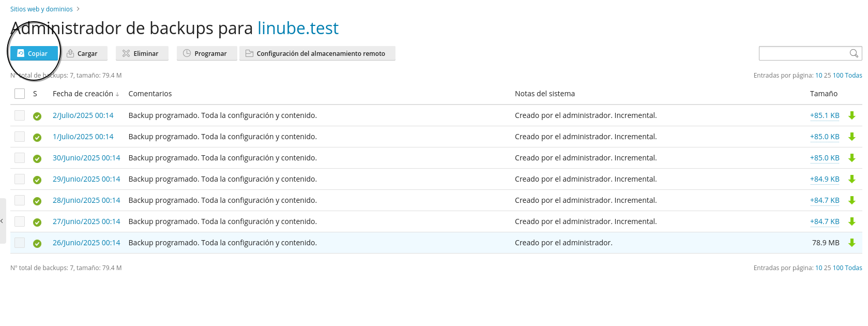Show 100 entries per page, bottom pager
The image size is (868, 326).
[838, 268]
